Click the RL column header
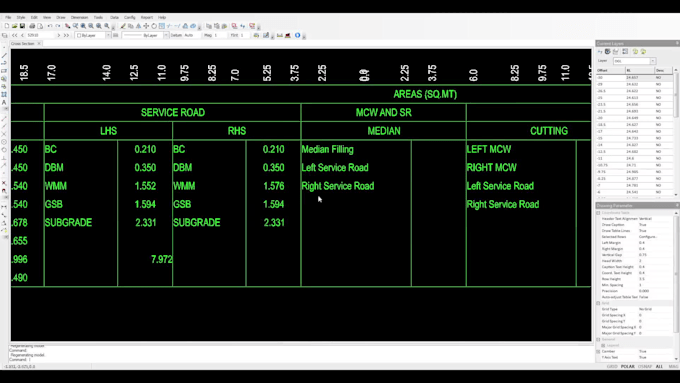 click(x=640, y=70)
